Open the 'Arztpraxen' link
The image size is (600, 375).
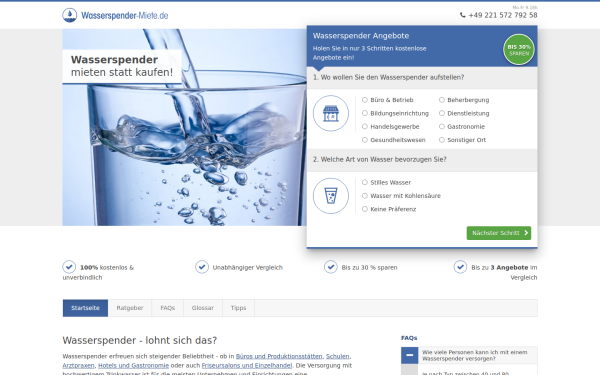78,365
